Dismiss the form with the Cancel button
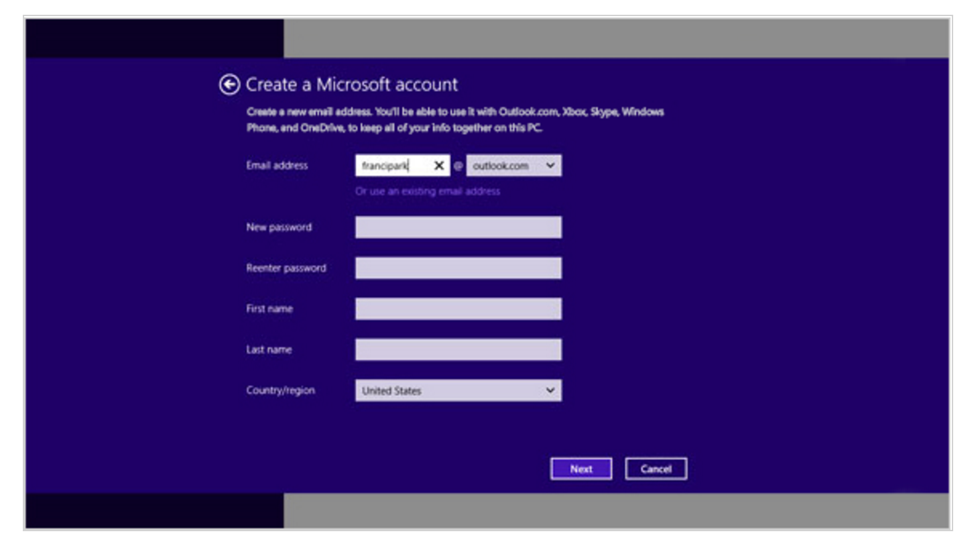 point(656,469)
